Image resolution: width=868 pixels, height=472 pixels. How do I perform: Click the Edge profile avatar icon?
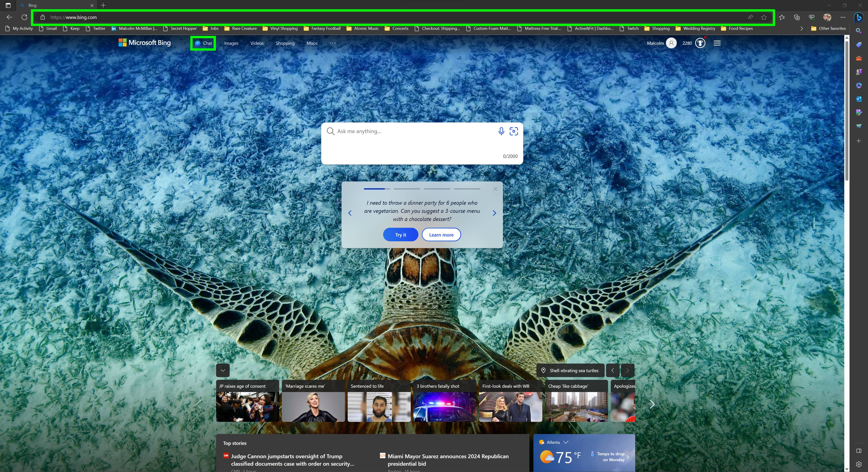coord(827,17)
